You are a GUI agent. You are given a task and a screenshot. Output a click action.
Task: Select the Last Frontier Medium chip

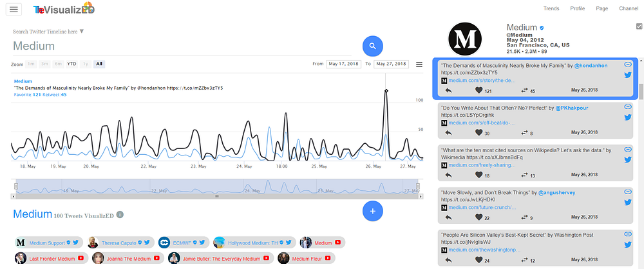[52, 258]
